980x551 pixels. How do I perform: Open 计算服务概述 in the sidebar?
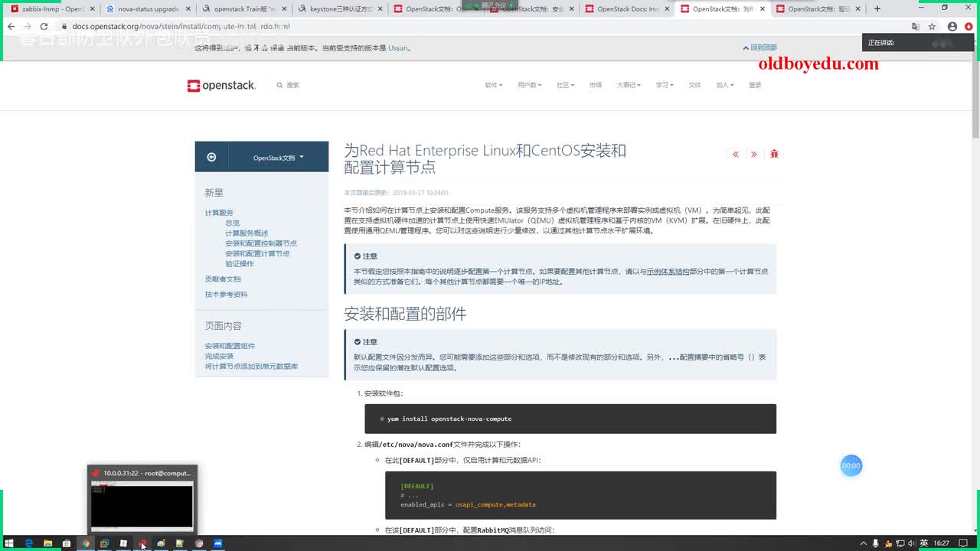point(247,233)
